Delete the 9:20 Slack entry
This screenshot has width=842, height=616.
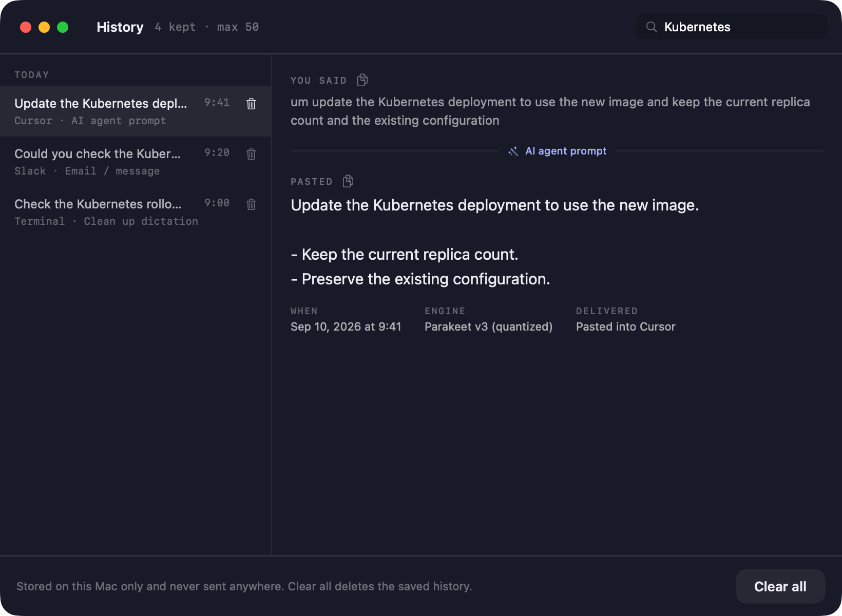click(251, 154)
